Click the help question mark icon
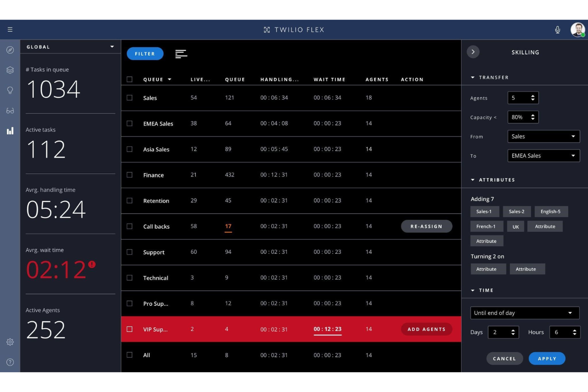Image resolution: width=588 pixels, height=392 pixels. pyautogui.click(x=10, y=362)
